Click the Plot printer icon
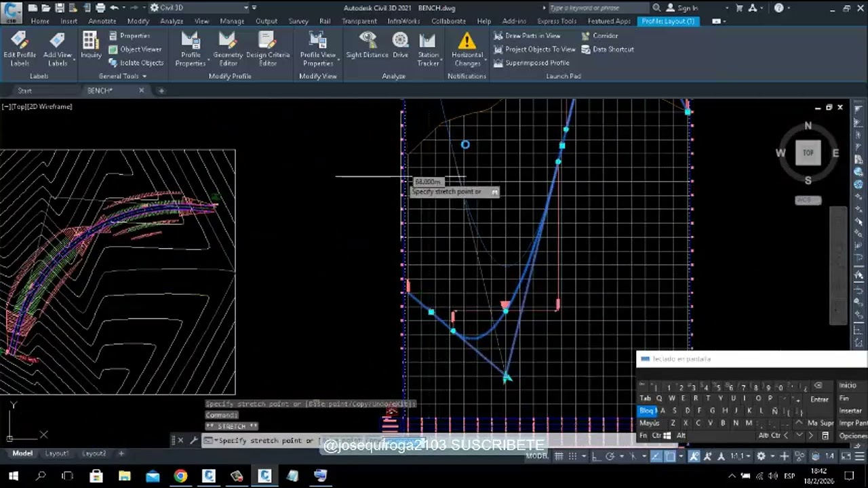868x488 pixels. pyautogui.click(x=100, y=8)
